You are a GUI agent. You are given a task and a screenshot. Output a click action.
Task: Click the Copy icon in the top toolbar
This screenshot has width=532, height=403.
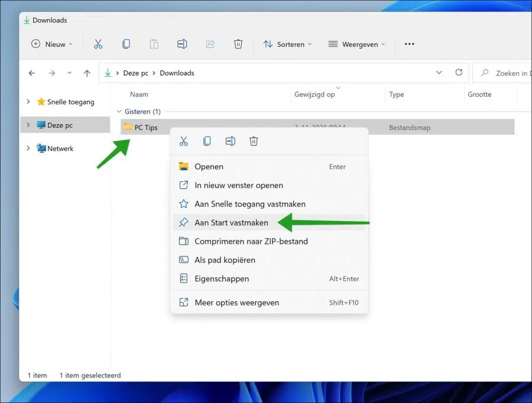pos(126,44)
